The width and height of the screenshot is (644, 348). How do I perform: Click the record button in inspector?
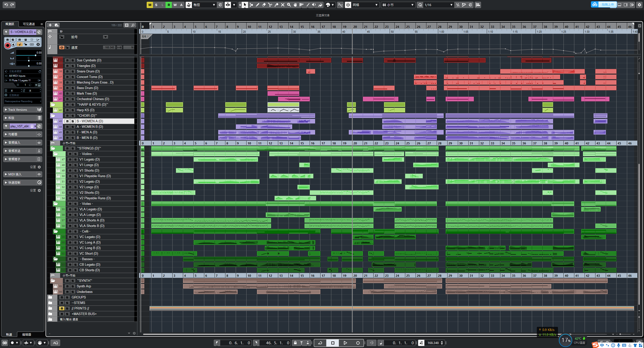click(8, 45)
